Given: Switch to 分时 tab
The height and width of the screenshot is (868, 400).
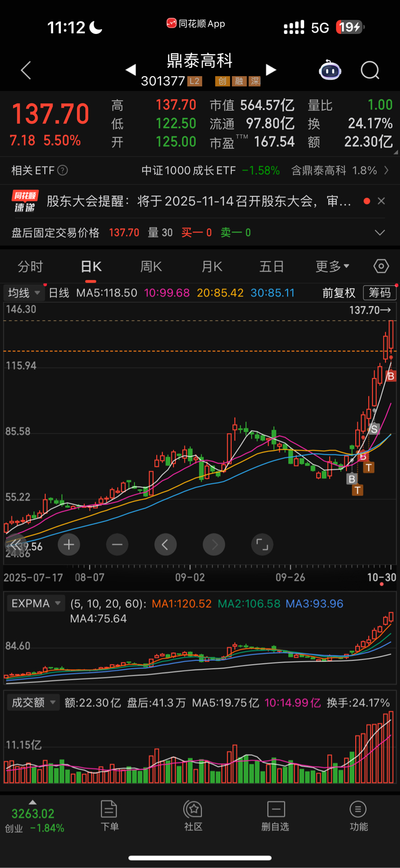Looking at the screenshot, I should (x=30, y=267).
